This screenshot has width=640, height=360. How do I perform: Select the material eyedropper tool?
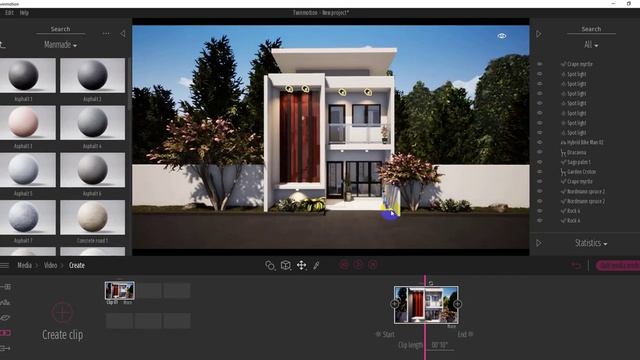316,265
